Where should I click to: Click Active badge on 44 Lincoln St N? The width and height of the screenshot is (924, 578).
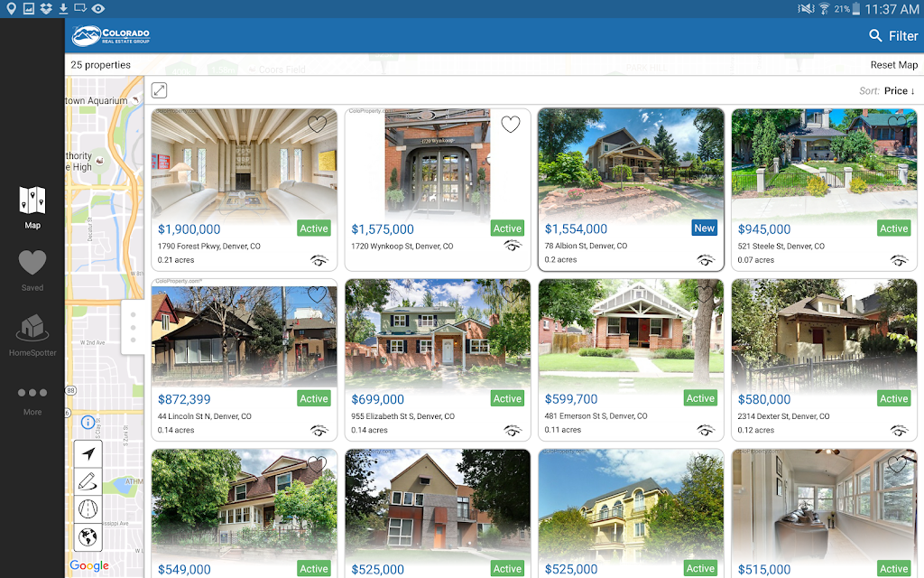[x=313, y=398]
